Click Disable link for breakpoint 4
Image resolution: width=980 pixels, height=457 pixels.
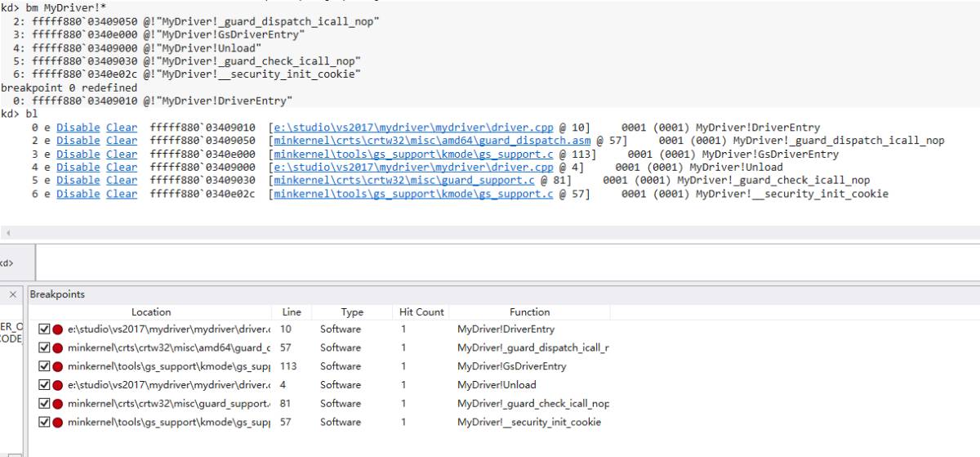[x=78, y=168]
